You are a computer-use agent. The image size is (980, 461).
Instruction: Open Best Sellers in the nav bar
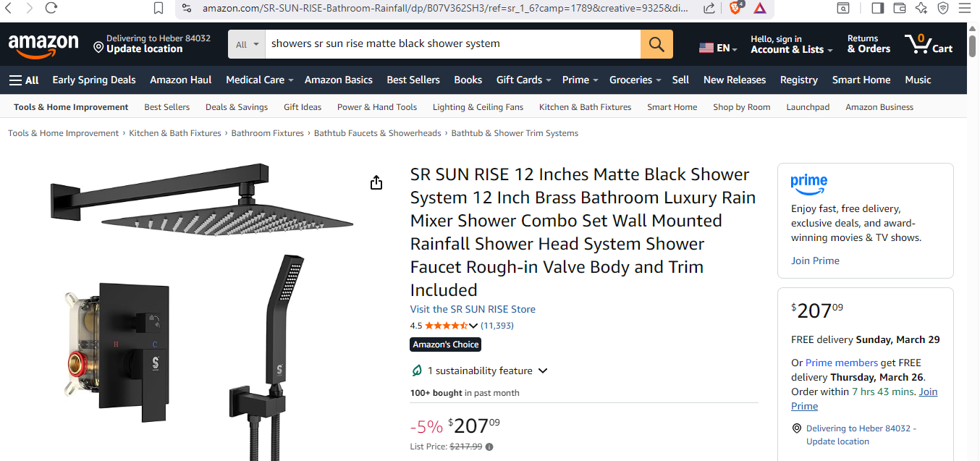[413, 80]
